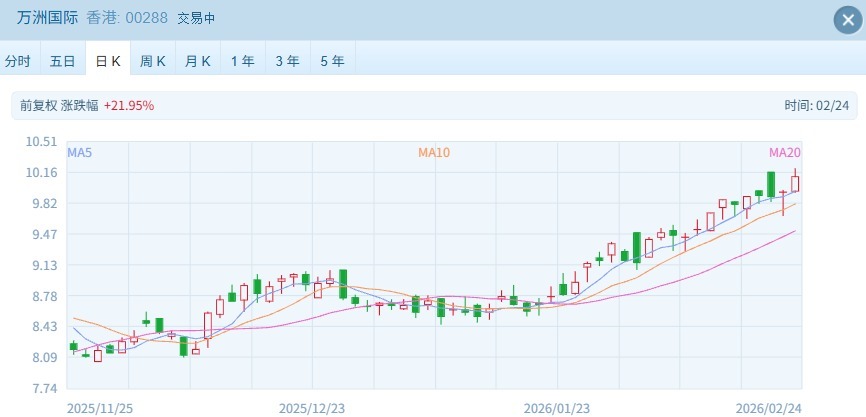Viewport: 866px width, 417px height.
Task: Click the 2026/01/23 date axis label
Action: (557, 408)
